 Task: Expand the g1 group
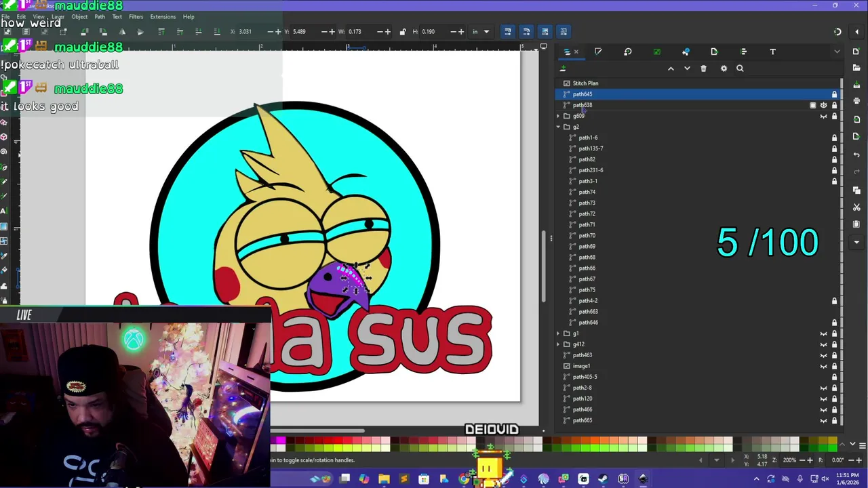[559, 333]
